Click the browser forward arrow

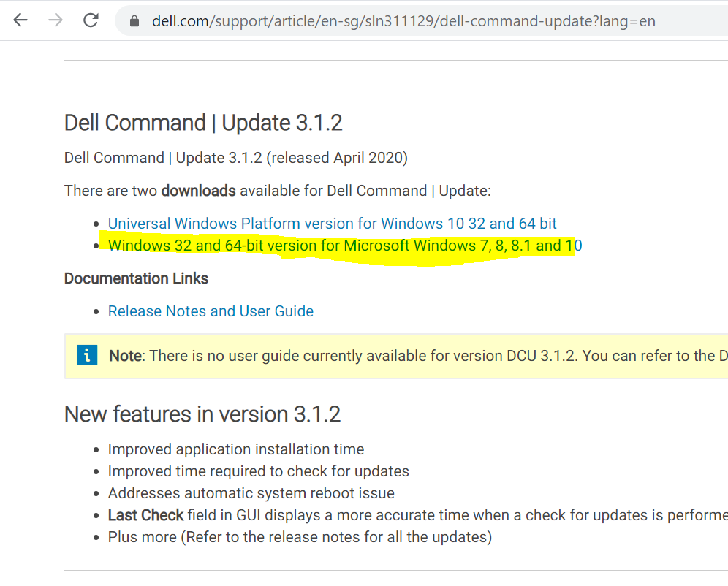point(56,20)
